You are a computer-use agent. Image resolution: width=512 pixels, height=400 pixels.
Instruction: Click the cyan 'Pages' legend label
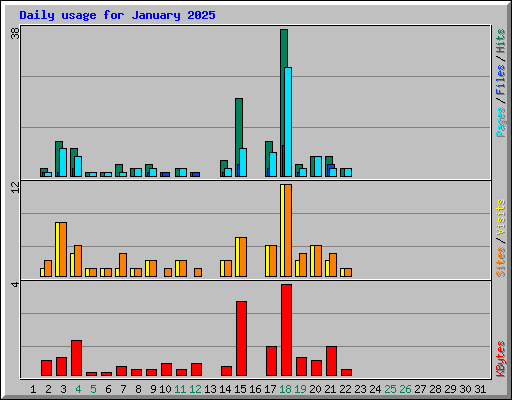pyautogui.click(x=500, y=122)
